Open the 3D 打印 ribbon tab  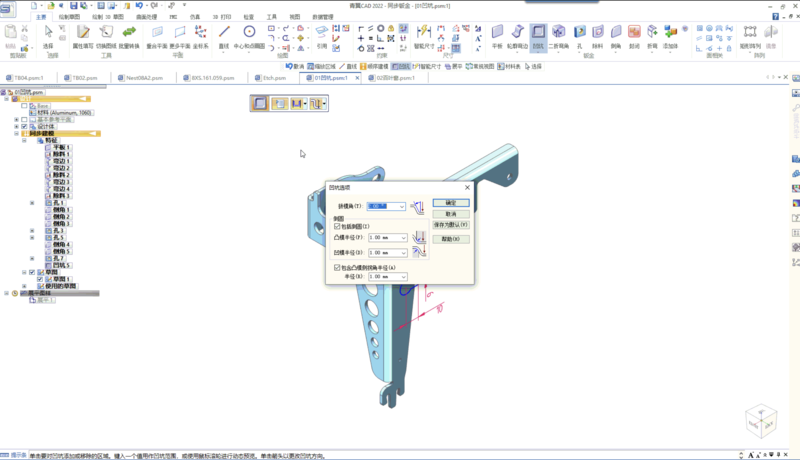click(x=220, y=17)
